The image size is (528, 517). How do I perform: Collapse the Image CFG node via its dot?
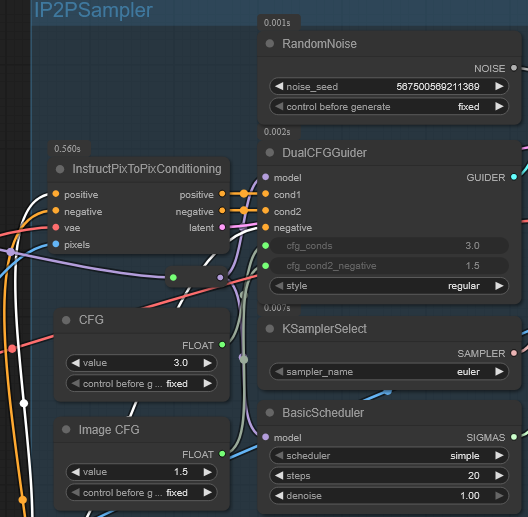pyautogui.click(x=66, y=429)
